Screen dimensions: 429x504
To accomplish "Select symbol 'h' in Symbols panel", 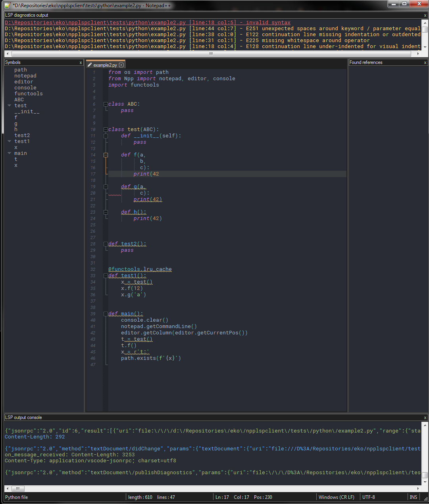I will pyautogui.click(x=16, y=129).
